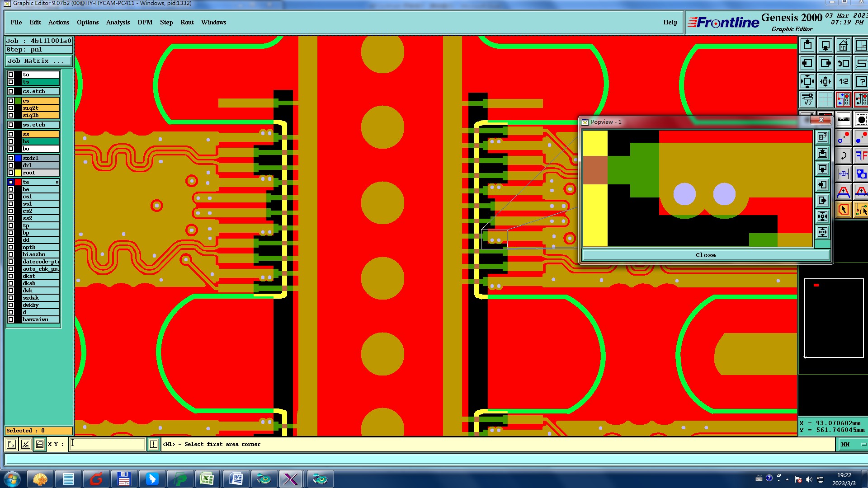
Task: Click the X Y coordinate input field
Action: 108,444
